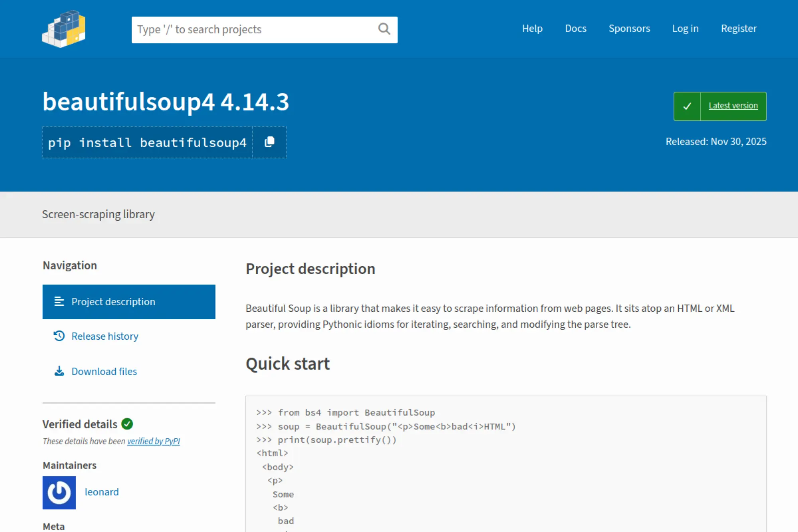Select the Project description tab
Image resolution: width=798 pixels, height=532 pixels.
(x=113, y=302)
